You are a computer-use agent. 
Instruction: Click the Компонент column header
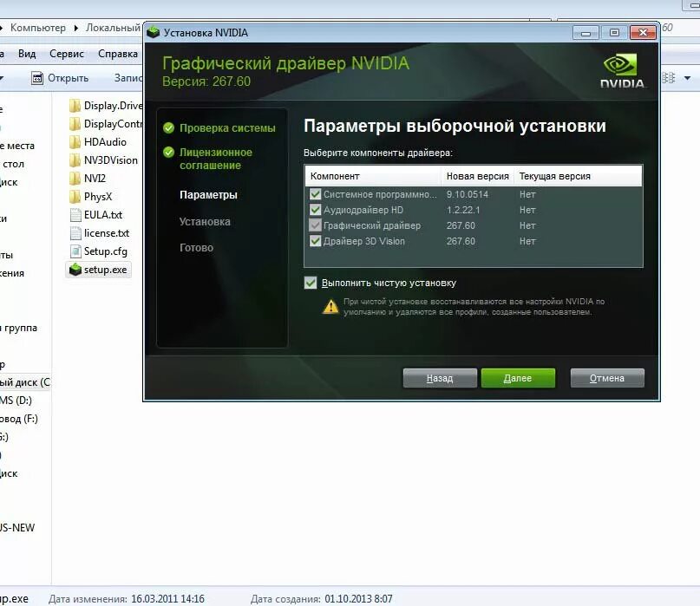coord(373,176)
